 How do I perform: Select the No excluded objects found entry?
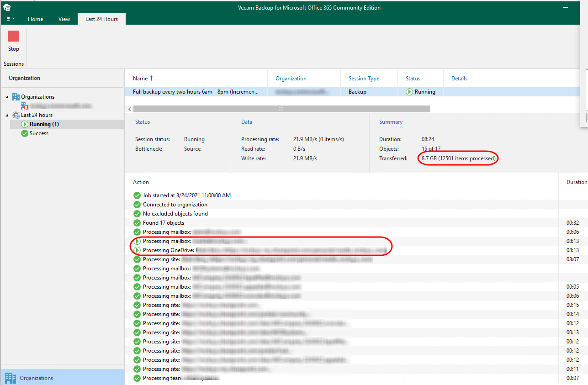pyautogui.click(x=175, y=214)
